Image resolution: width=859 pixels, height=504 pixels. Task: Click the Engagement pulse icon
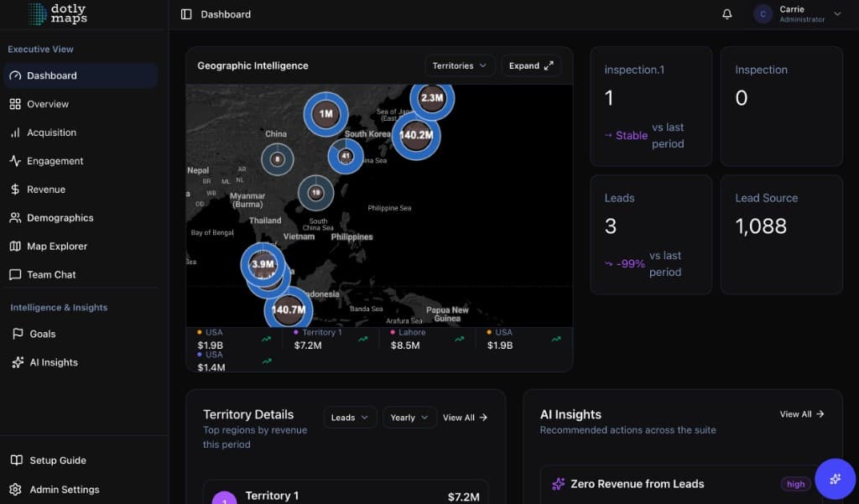click(x=15, y=161)
